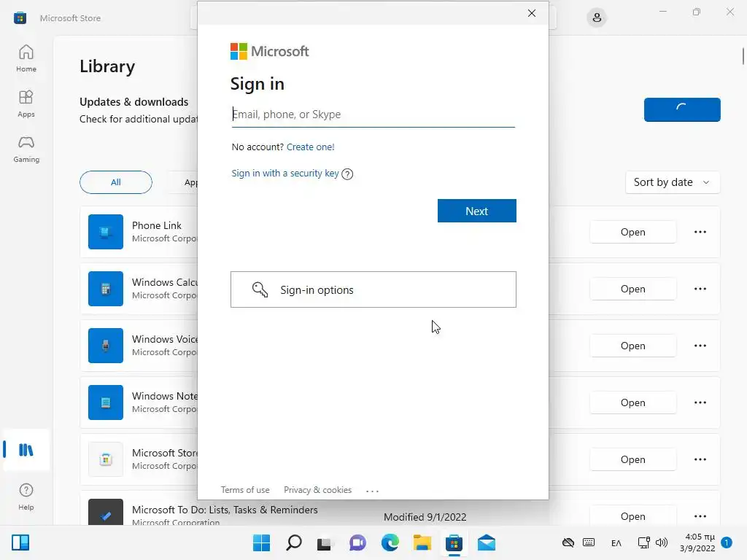The image size is (747, 560).
Task: Open Mail app from taskbar
Action: (x=487, y=542)
